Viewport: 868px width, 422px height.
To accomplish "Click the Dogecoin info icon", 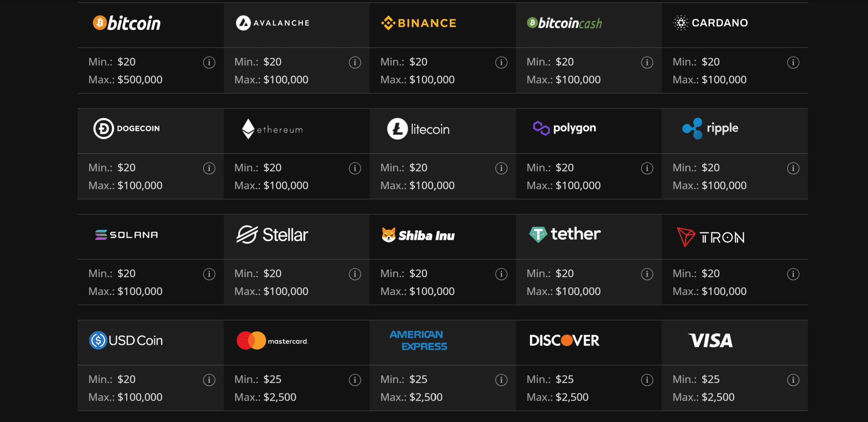I will coord(209,168).
